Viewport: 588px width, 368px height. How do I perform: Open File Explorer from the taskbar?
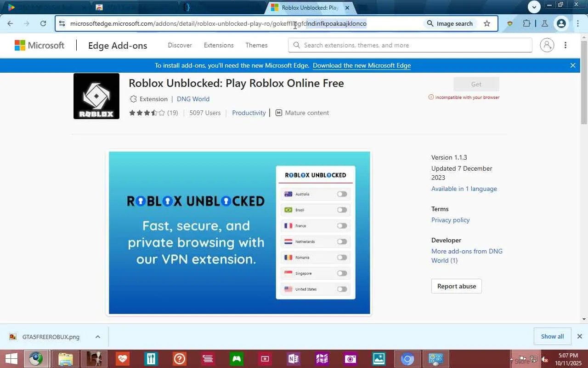coord(66,359)
